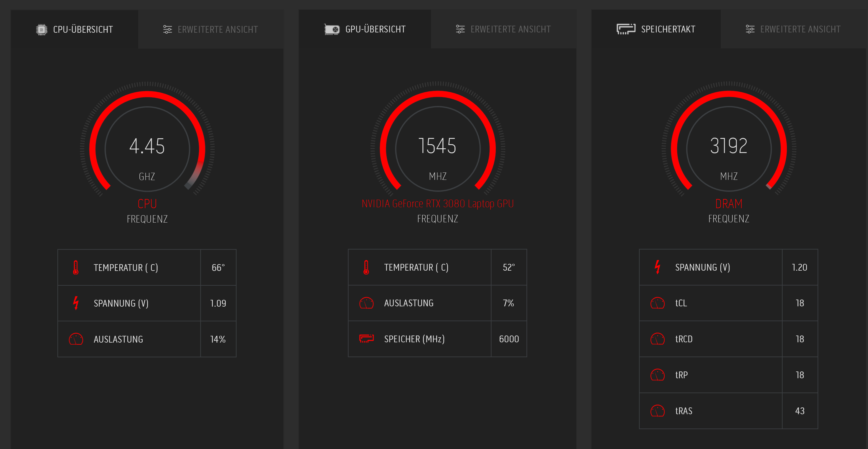Click the GPU graphics card icon
The height and width of the screenshot is (449, 868).
click(x=332, y=29)
